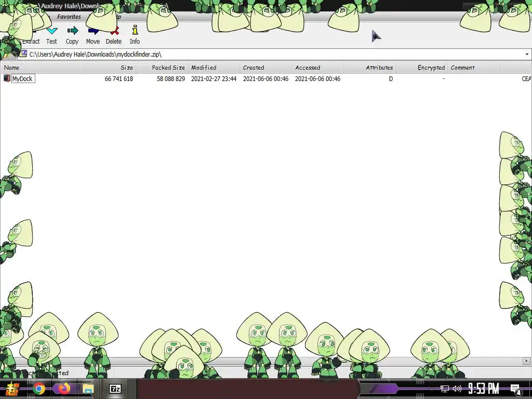The image size is (532, 399).
Task: Click the archive icon beside the address path
Action: [x=24, y=54]
